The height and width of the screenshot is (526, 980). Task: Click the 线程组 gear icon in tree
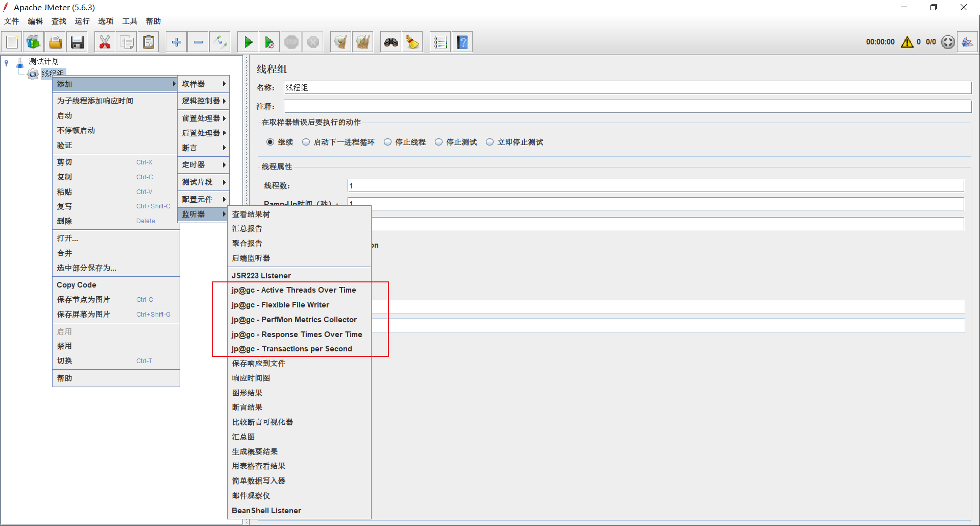pos(33,75)
